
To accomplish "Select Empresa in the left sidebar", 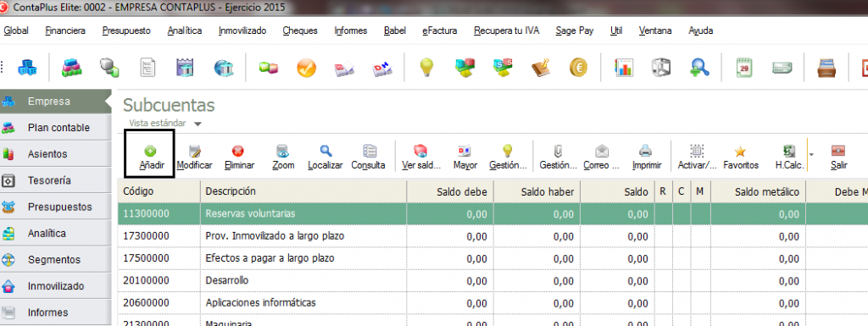I will [x=55, y=101].
